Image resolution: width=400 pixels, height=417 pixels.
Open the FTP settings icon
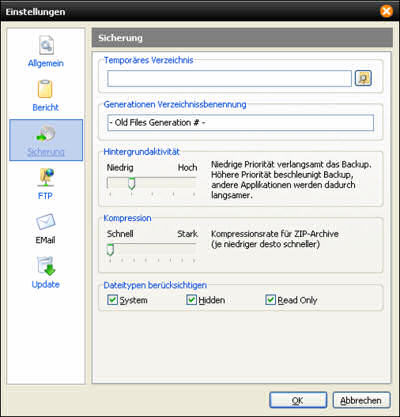coord(46,177)
